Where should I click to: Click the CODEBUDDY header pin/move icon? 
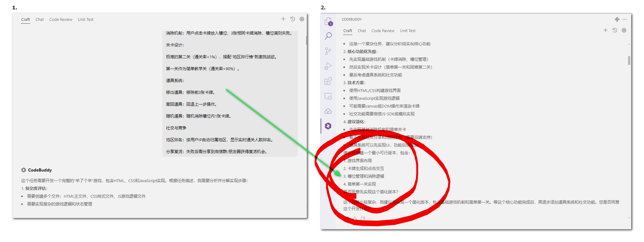click(x=617, y=19)
